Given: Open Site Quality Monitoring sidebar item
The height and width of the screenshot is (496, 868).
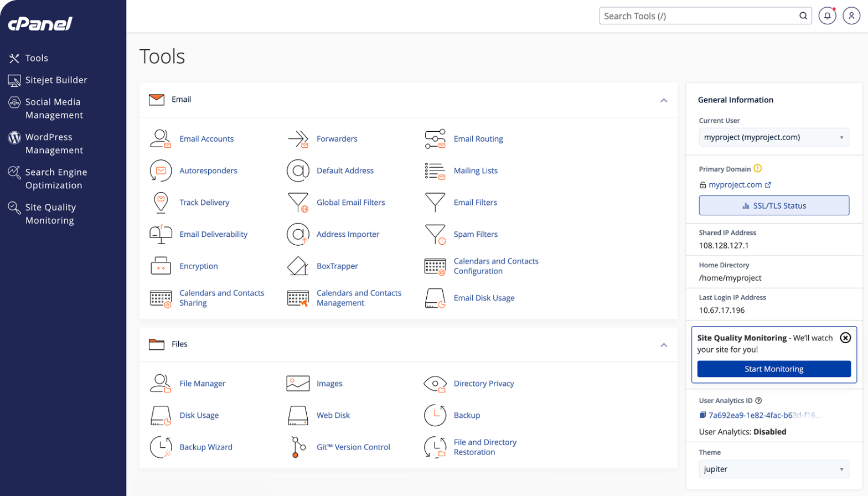Looking at the screenshot, I should coord(42,214).
